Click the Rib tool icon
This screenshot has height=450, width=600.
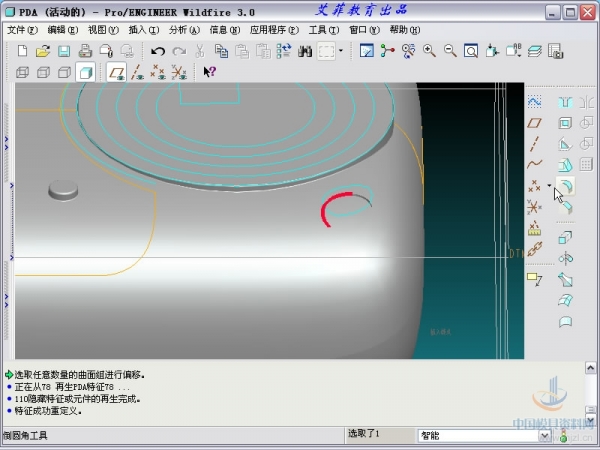565,144
